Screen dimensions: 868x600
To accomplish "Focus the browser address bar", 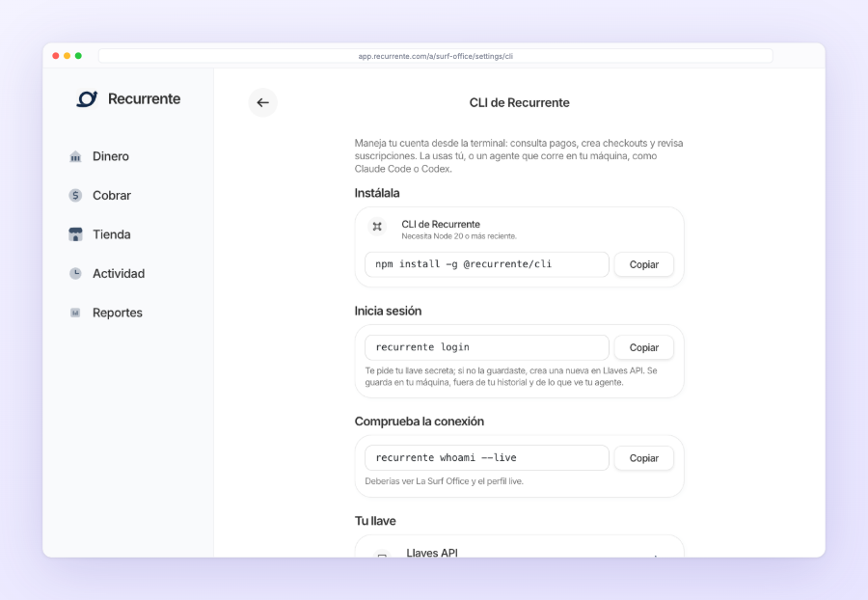I will [x=436, y=56].
